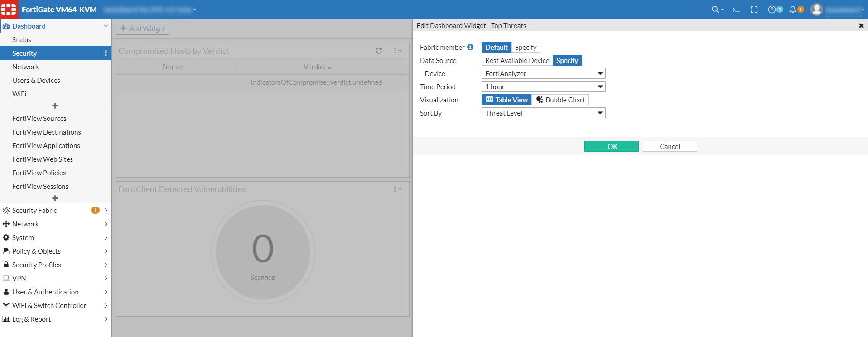The image size is (868, 337).
Task: Click the Add Widget button
Action: [x=142, y=29]
